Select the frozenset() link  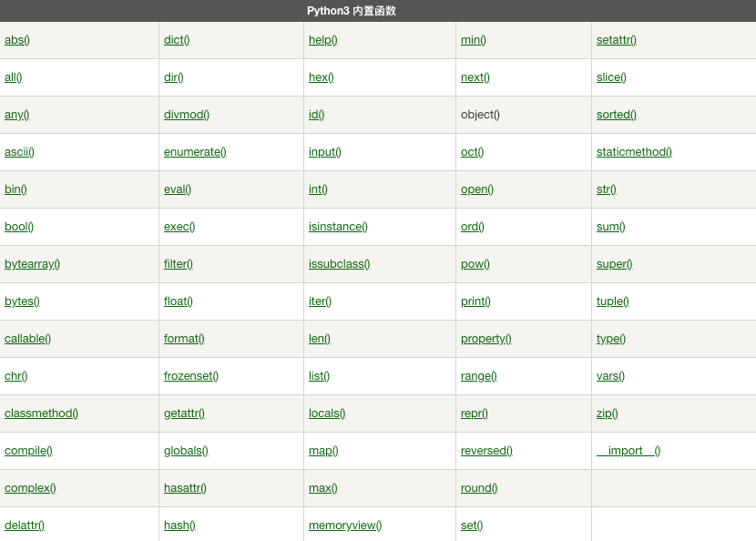point(191,376)
